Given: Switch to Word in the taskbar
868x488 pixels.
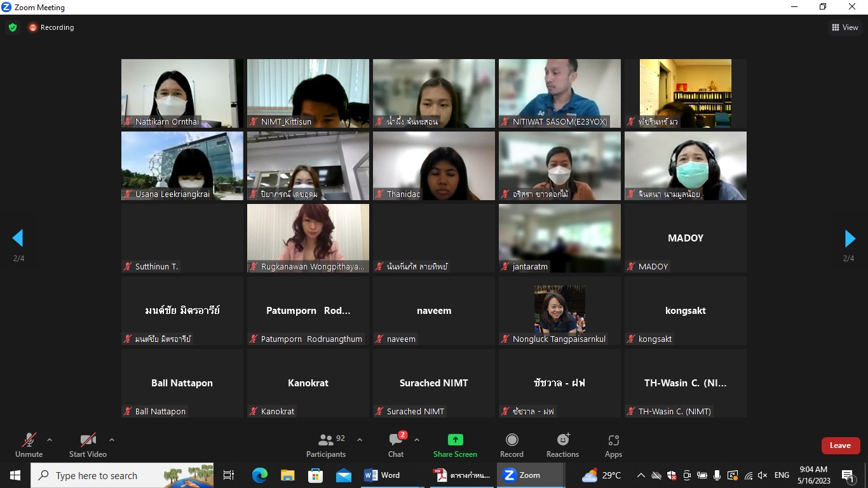Looking at the screenshot, I should 383,475.
